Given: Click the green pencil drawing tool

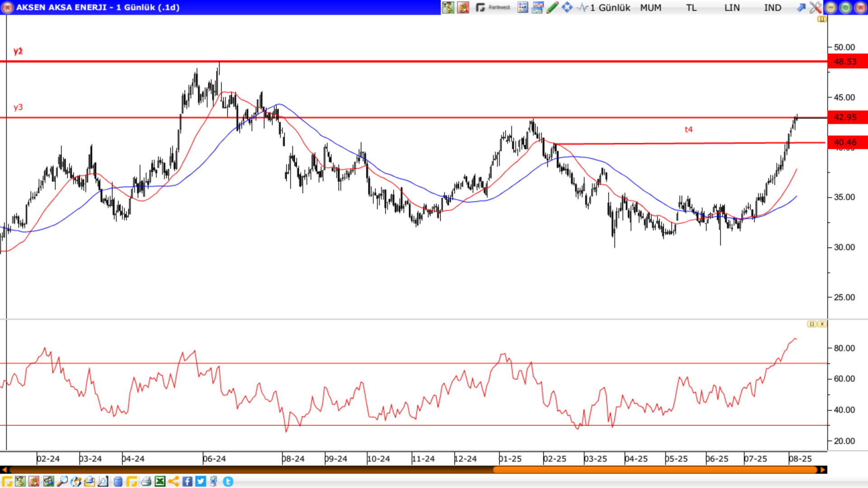Looking at the screenshot, I should click(x=552, y=7).
